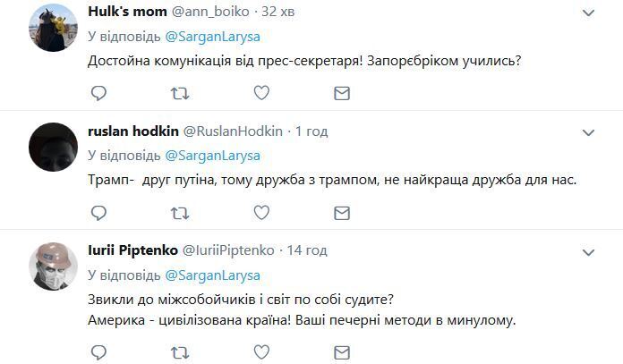Open more options for ruslan hodkin's tweet

click(588, 133)
